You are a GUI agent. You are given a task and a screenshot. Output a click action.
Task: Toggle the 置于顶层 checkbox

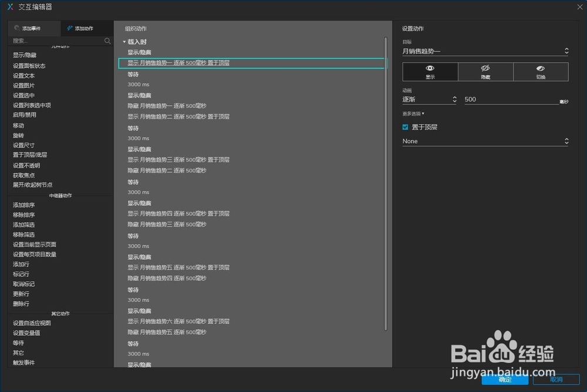point(405,127)
